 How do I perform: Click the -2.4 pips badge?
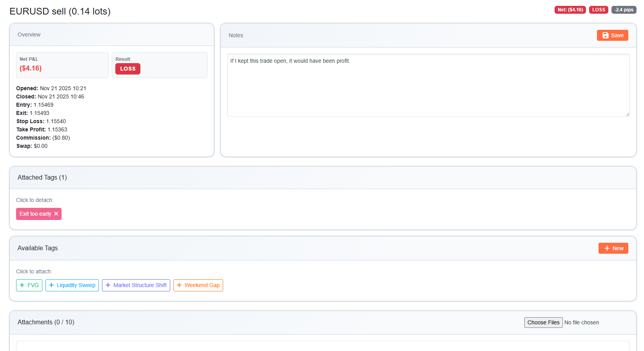click(x=624, y=10)
